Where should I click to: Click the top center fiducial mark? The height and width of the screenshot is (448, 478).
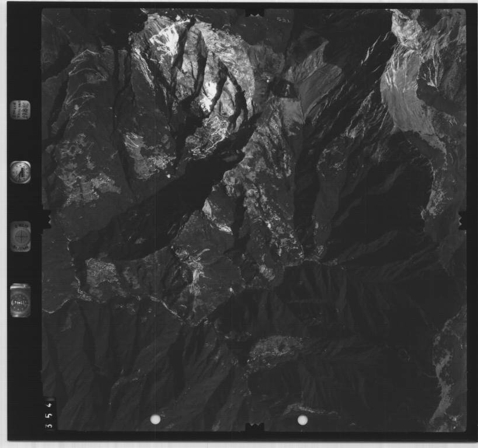point(254,12)
